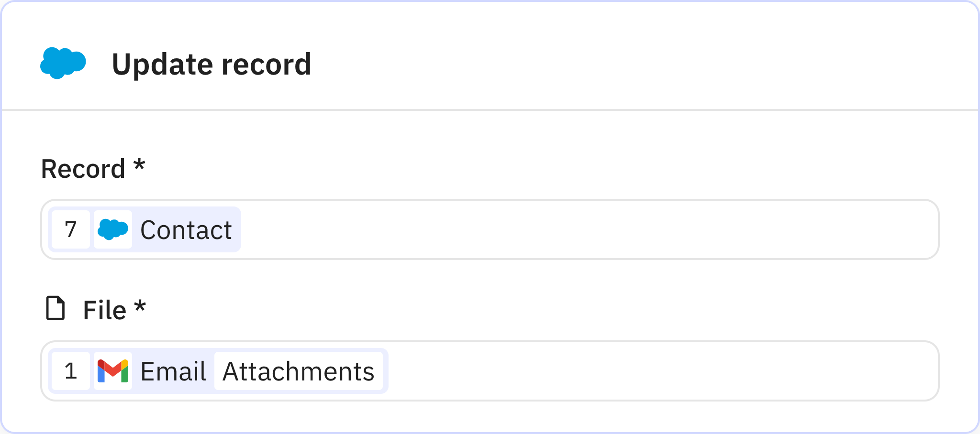Expand the Attachments token options

coord(299,371)
